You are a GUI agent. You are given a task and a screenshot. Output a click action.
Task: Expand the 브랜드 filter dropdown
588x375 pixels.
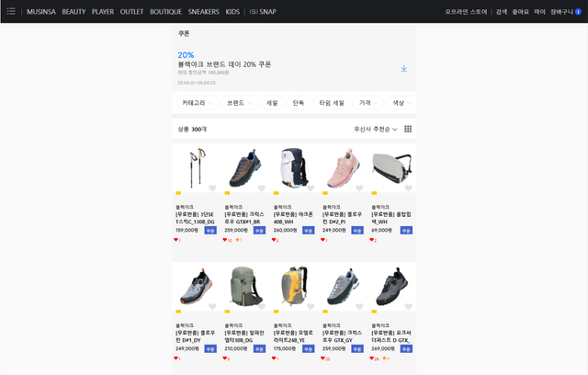pos(238,103)
